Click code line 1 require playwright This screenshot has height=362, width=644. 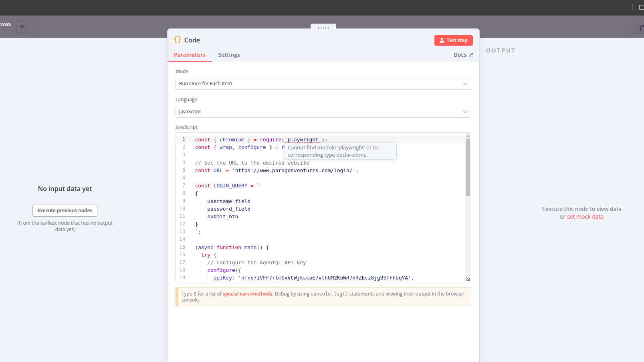(x=261, y=140)
